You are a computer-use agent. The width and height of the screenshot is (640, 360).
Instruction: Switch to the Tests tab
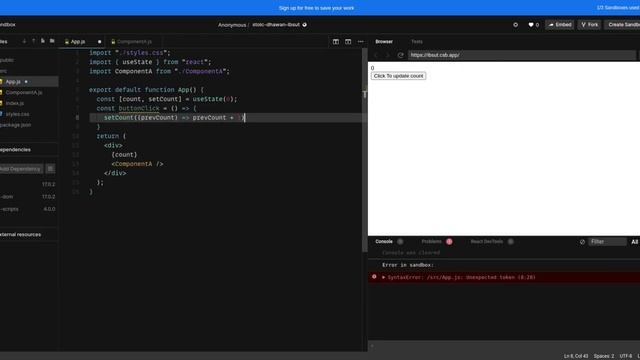tap(417, 42)
